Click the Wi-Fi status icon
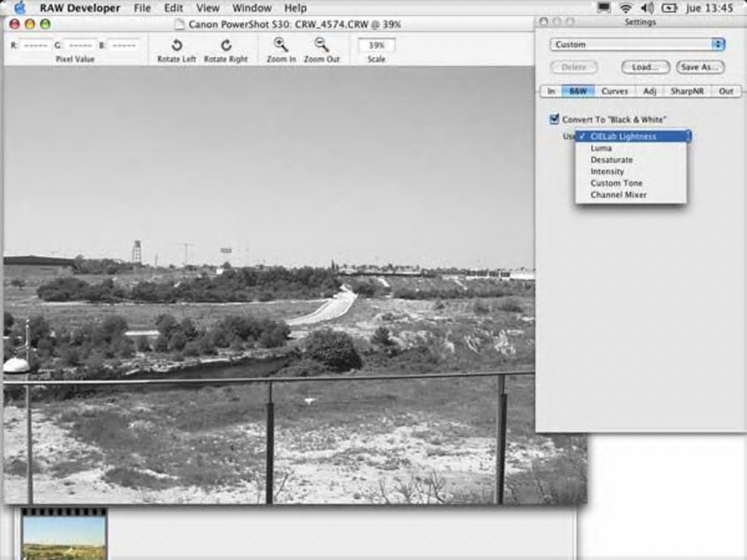This screenshot has height=560, width=747. click(x=626, y=7)
